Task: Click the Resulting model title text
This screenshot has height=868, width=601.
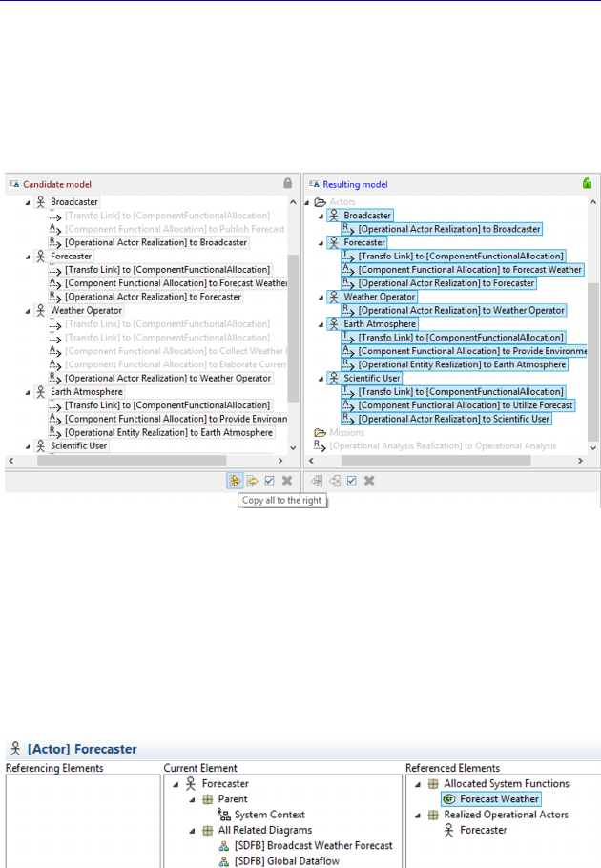Action: pyautogui.click(x=355, y=184)
